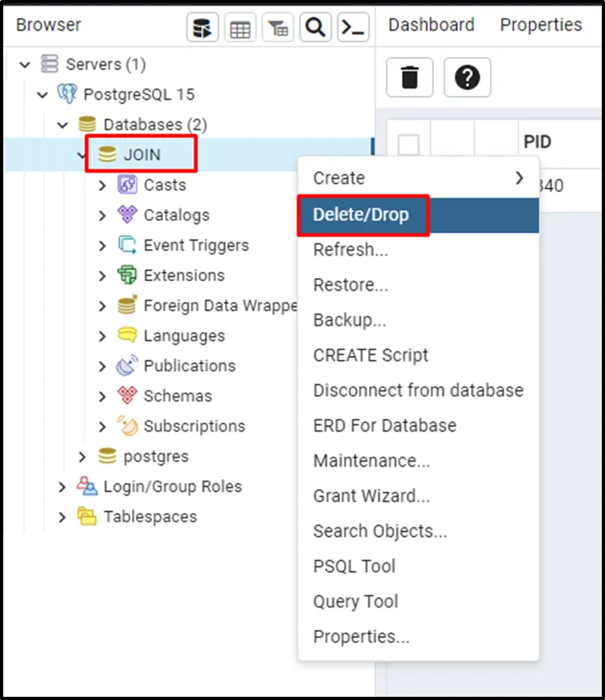Click the help question mark icon

point(467,78)
